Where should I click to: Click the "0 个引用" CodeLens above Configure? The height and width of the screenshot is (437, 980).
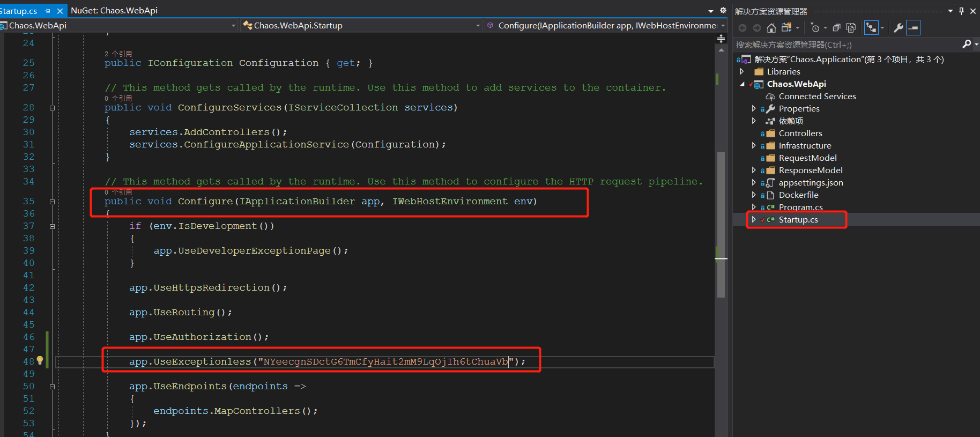coord(118,192)
